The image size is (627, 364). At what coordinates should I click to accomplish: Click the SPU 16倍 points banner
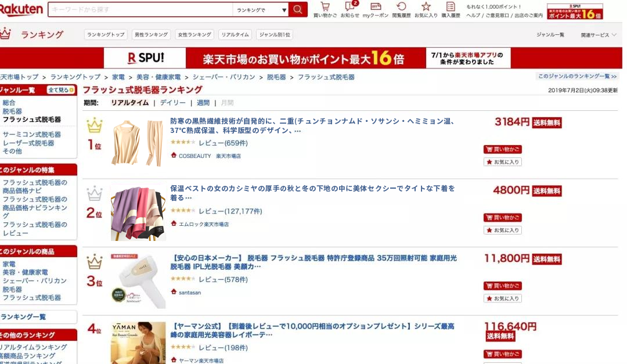[x=307, y=58]
